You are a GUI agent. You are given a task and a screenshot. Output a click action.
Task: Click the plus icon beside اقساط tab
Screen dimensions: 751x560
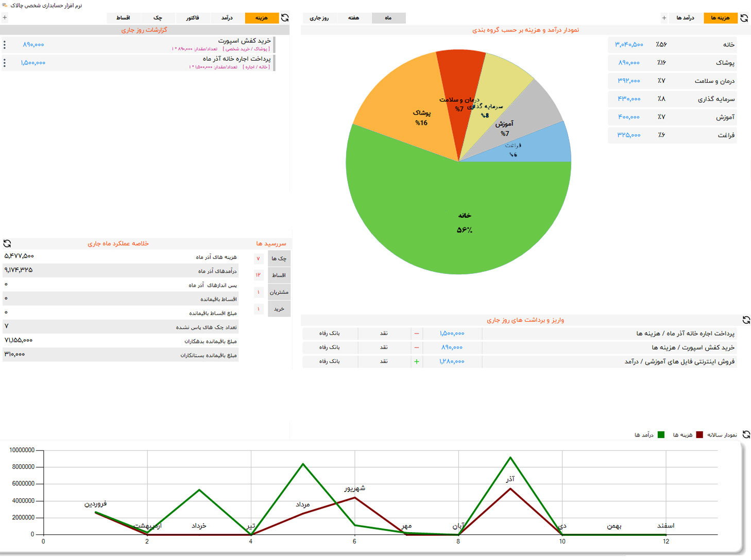(x=5, y=17)
